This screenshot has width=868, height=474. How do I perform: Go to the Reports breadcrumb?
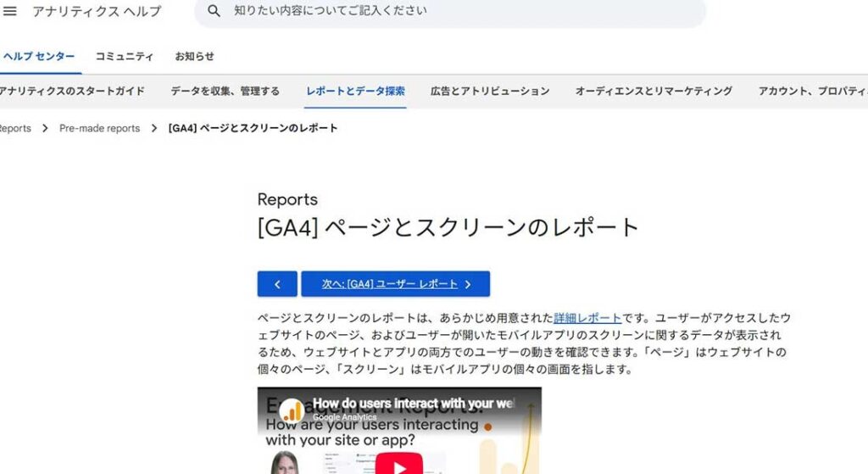15,129
